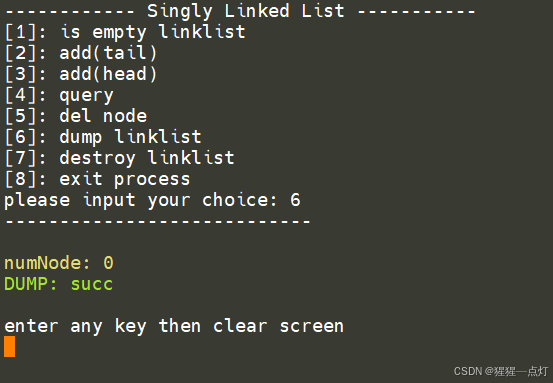Click the '[5]: del node' line
This screenshot has width=553, height=383.
(75, 116)
